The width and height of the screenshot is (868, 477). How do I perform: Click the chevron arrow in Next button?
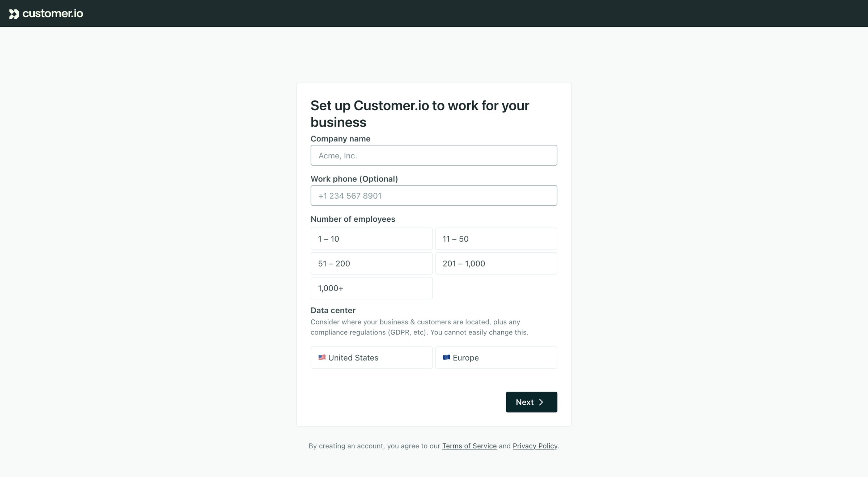point(541,402)
